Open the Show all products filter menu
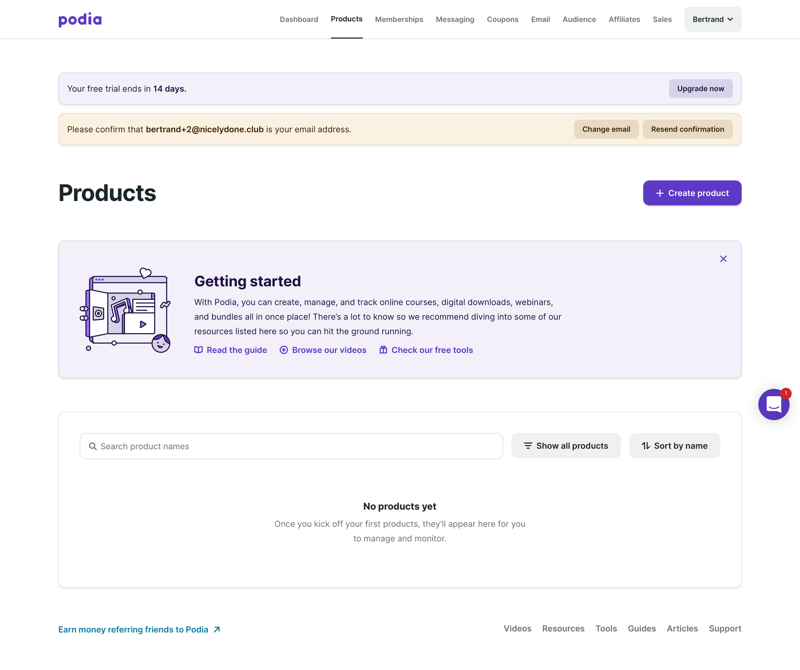800x670 pixels. tap(566, 446)
